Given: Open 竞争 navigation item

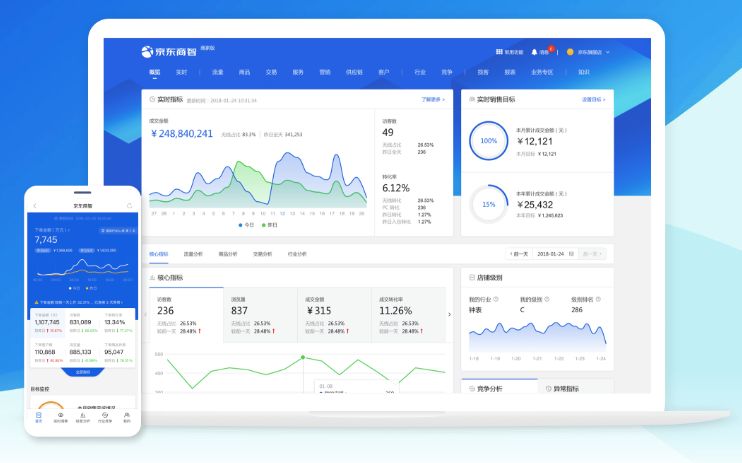Looking at the screenshot, I should 447,72.
